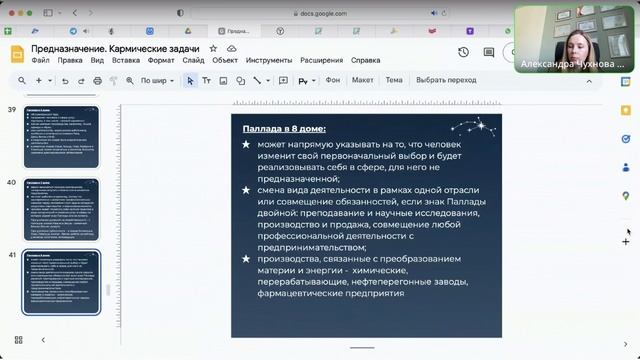
Task: Open the Слайд menu
Action: (x=193, y=60)
